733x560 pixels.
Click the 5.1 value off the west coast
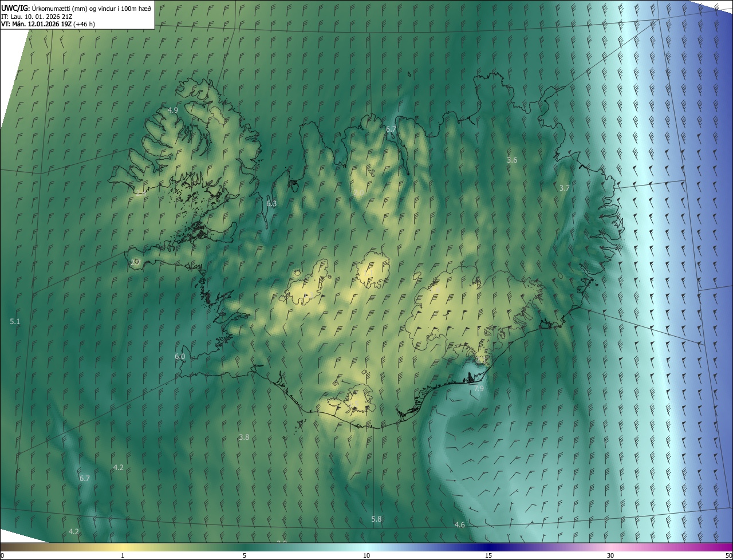point(15,322)
